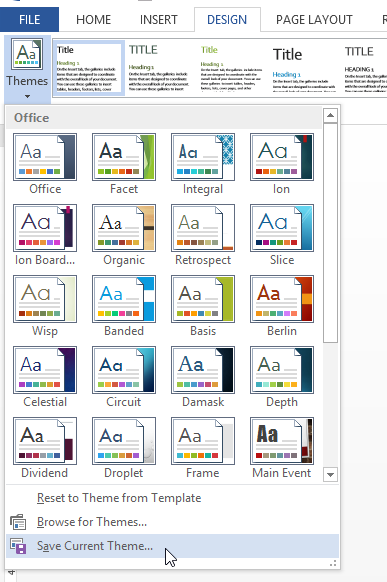The width and height of the screenshot is (387, 582).
Task: Apply the Depth theme
Action: [282, 370]
